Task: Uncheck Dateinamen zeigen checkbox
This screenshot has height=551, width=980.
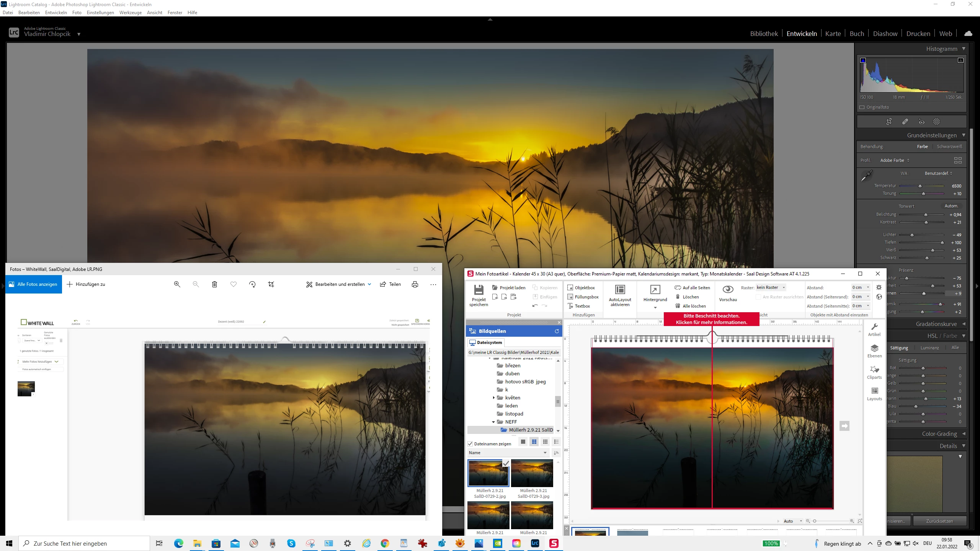Action: point(470,444)
